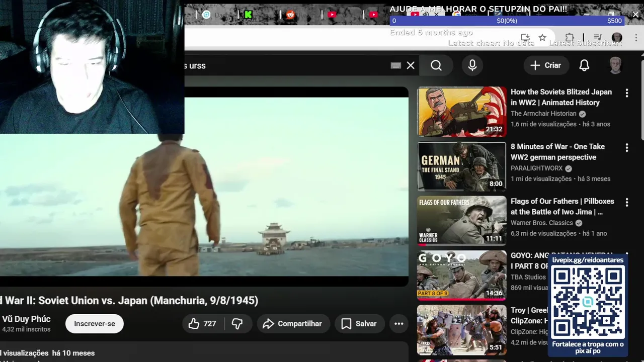
Task: Open Flags of Our Fathers thumbnail
Action: click(462, 221)
